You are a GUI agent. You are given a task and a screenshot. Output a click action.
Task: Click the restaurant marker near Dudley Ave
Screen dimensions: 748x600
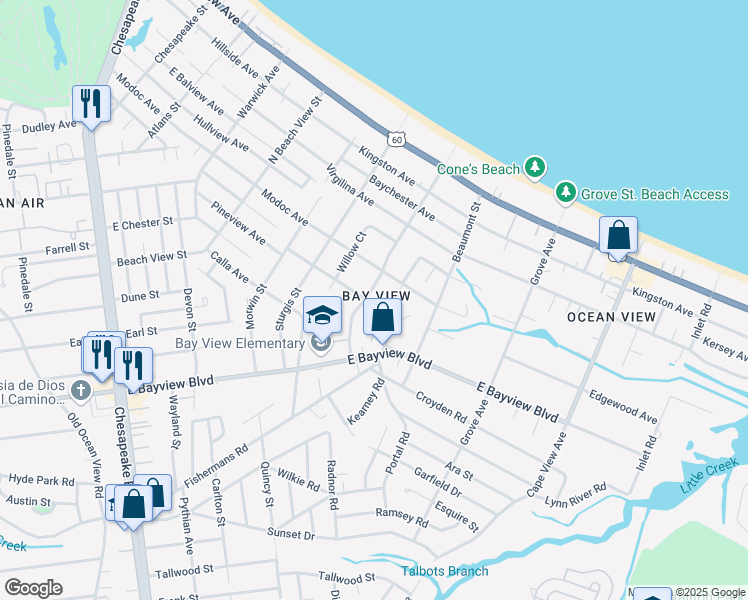91,103
